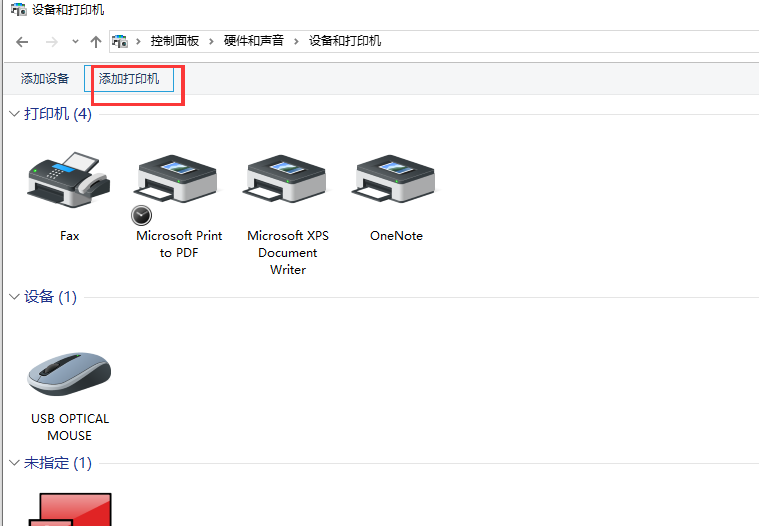759x526 pixels.
Task: Click the Microsoft XPS Document Writer label
Action: coord(288,252)
